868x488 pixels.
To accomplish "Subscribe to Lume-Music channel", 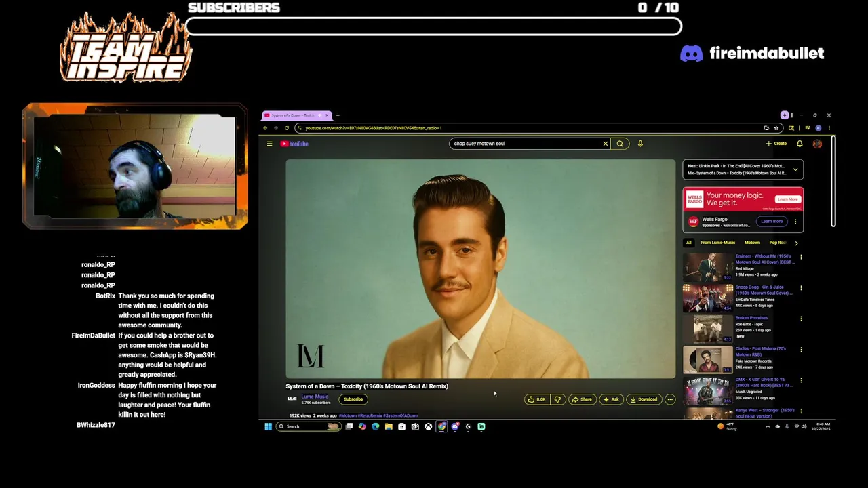I will tap(353, 399).
